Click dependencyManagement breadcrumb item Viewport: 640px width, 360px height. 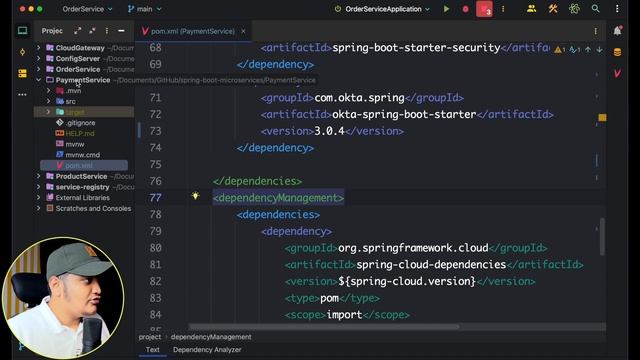pos(211,337)
